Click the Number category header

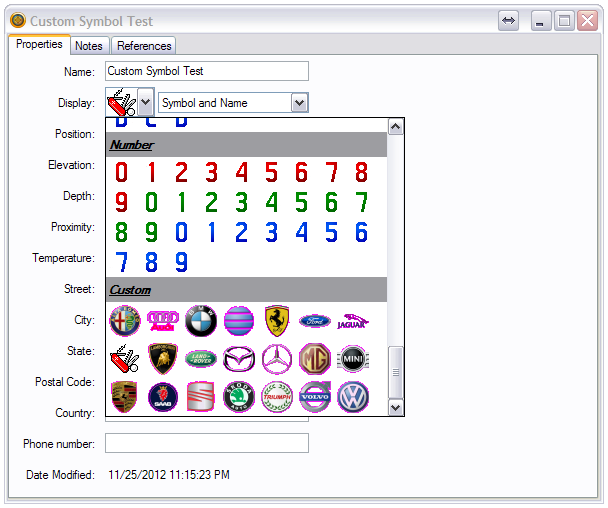click(247, 145)
